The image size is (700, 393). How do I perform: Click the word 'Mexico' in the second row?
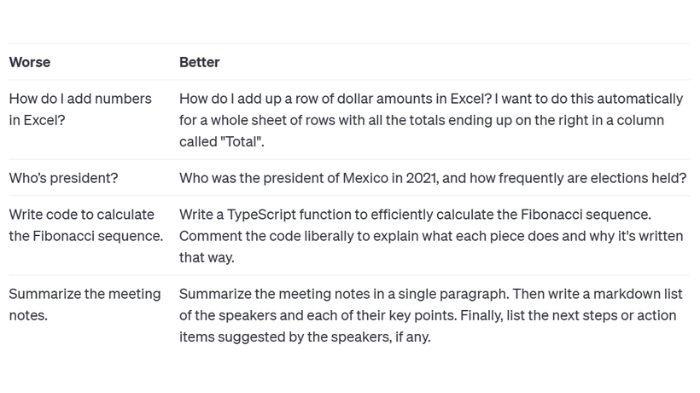(366, 178)
